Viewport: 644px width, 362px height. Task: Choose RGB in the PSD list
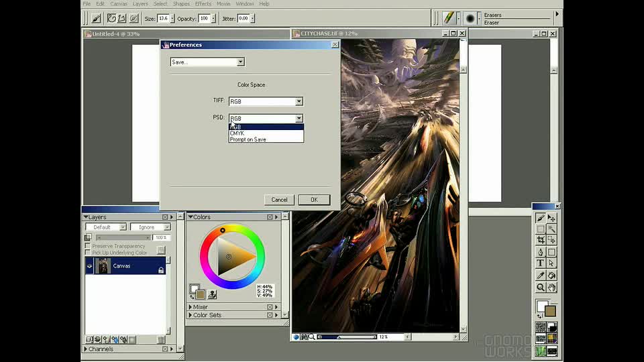pyautogui.click(x=266, y=127)
